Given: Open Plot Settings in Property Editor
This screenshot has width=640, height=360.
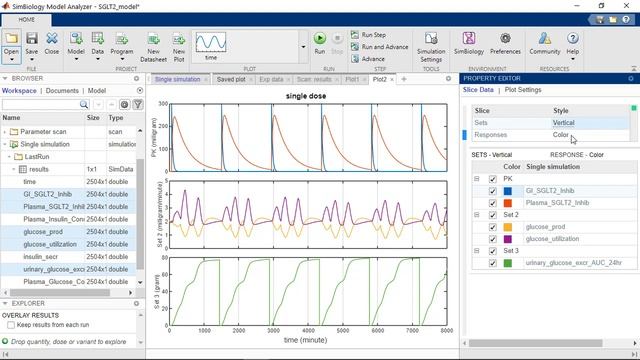Looking at the screenshot, I should pyautogui.click(x=523, y=90).
